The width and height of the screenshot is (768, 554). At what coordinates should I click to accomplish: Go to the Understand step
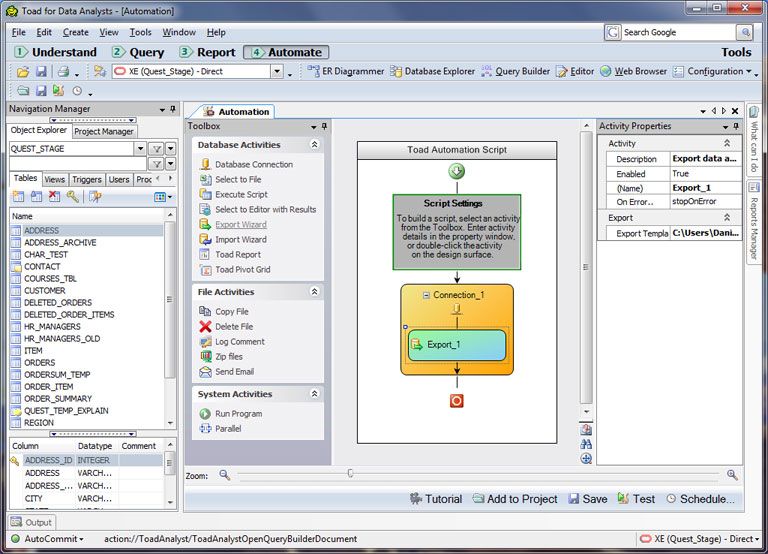(55, 52)
